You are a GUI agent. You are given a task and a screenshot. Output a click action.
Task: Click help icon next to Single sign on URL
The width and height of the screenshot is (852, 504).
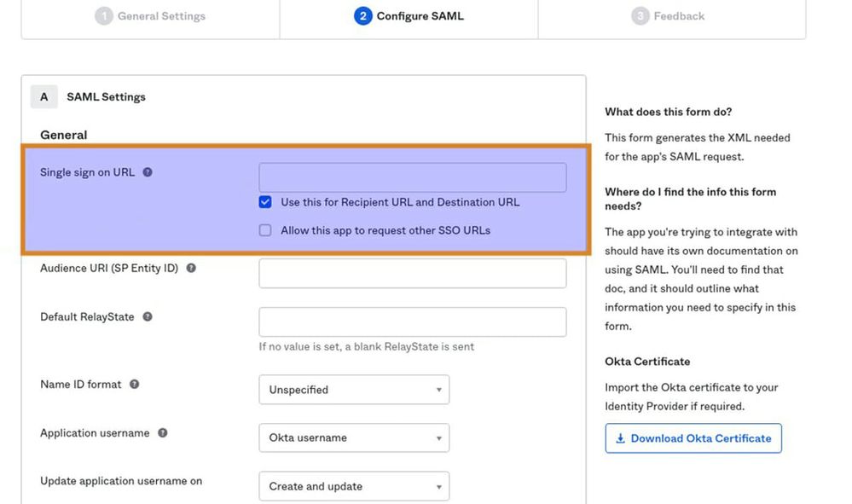(x=148, y=172)
